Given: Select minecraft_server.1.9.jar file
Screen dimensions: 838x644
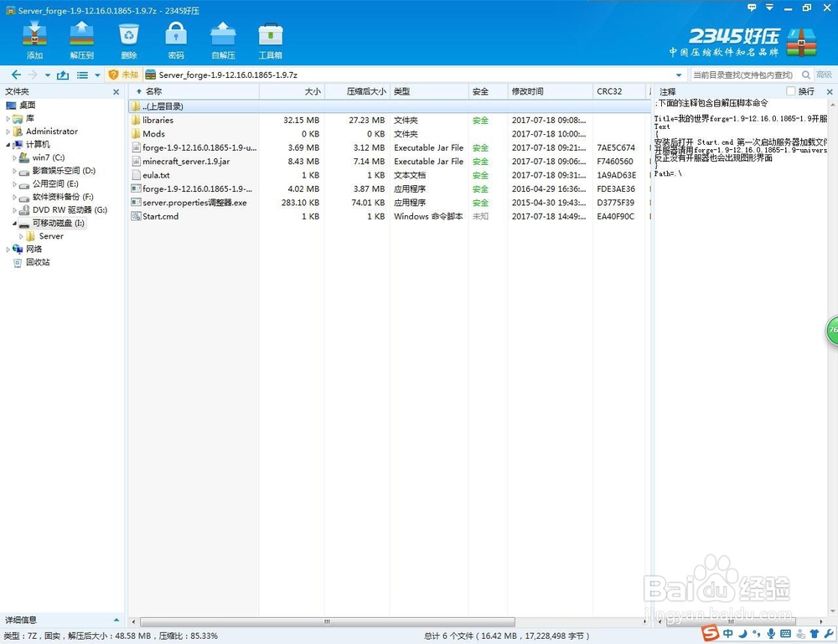Looking at the screenshot, I should point(186,162).
